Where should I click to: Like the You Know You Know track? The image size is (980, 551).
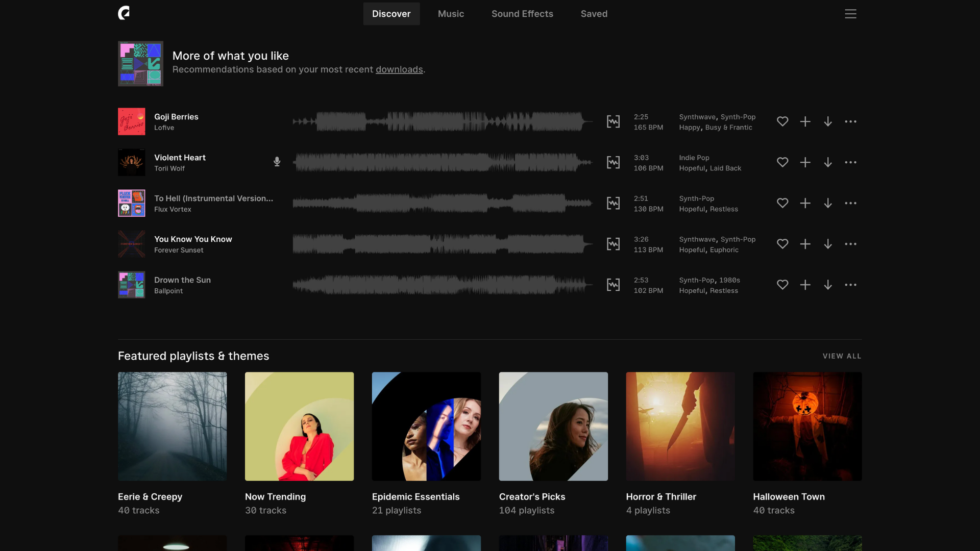point(782,244)
